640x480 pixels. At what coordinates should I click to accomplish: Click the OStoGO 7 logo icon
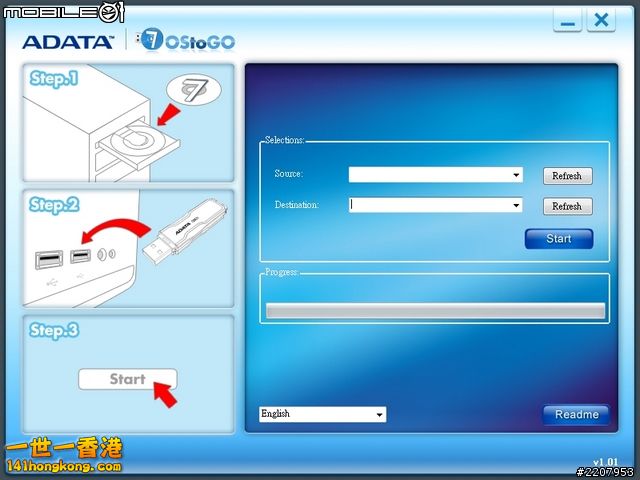152,40
